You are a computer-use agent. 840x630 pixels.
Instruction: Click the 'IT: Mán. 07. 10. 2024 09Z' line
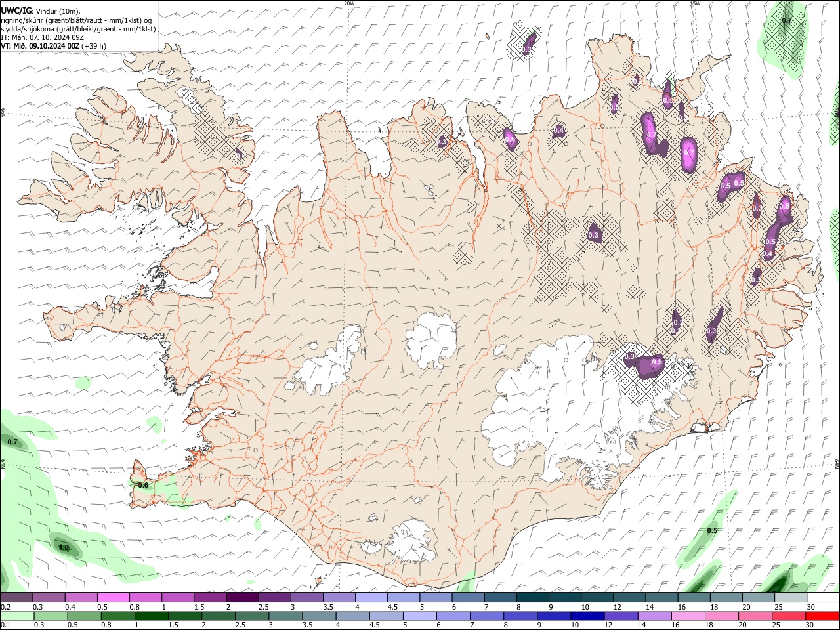click(43, 37)
